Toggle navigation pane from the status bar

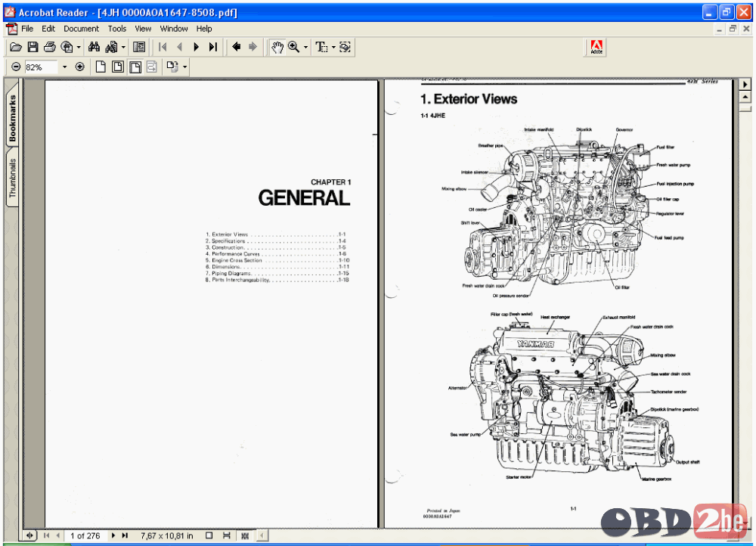[x=30, y=535]
